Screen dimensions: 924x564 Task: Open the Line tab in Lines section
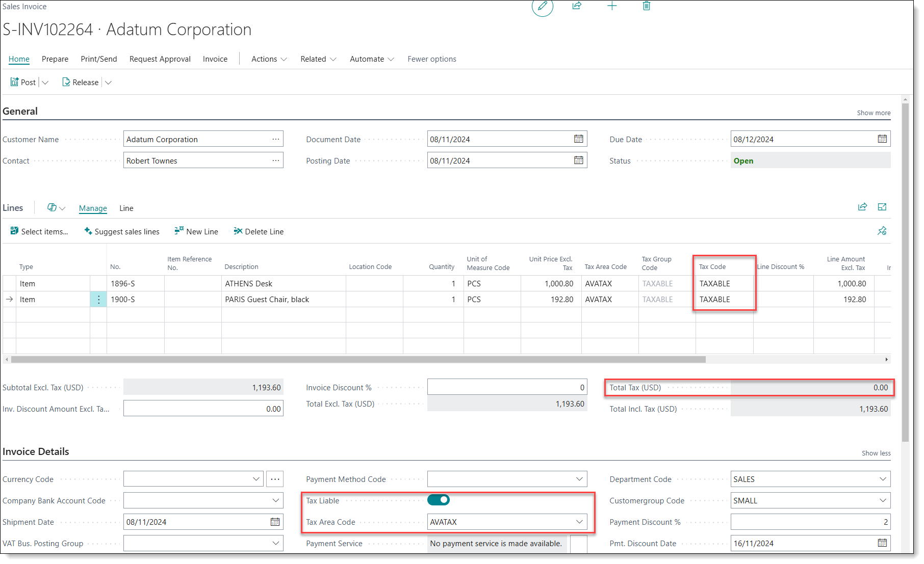point(126,208)
